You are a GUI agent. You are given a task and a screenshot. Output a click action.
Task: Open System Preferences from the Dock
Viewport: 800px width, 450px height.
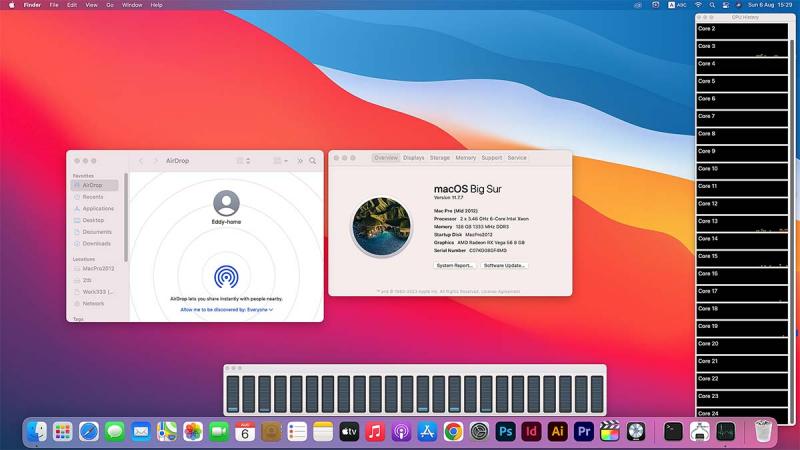click(479, 432)
